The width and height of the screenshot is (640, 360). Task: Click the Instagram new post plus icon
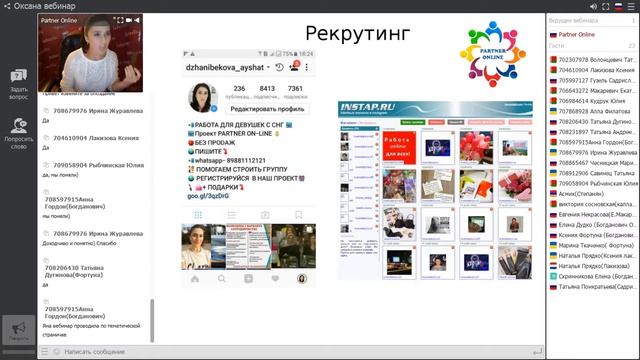[x=248, y=279]
